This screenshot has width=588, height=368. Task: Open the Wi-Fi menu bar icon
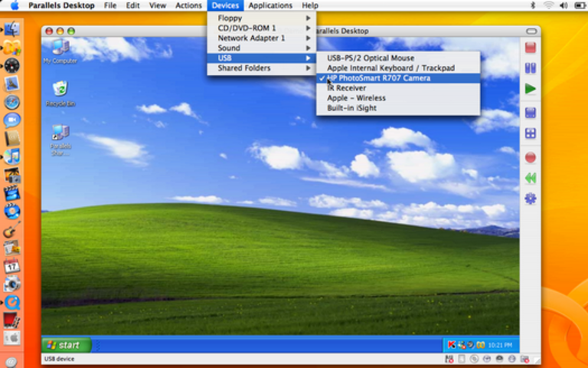pos(549,5)
